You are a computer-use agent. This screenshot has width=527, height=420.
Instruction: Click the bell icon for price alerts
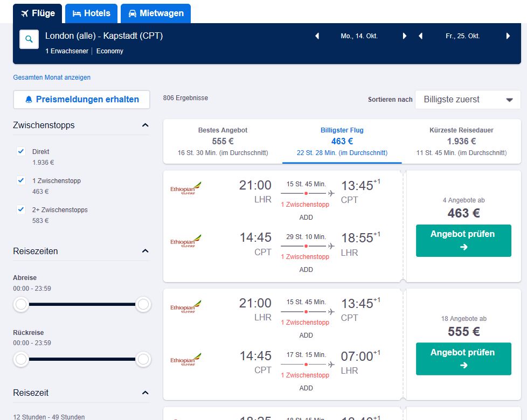[29, 100]
